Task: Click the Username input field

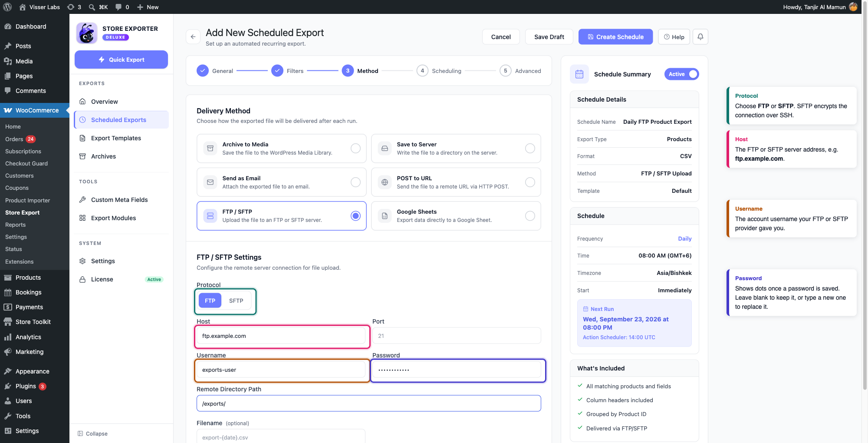Action: click(x=281, y=370)
